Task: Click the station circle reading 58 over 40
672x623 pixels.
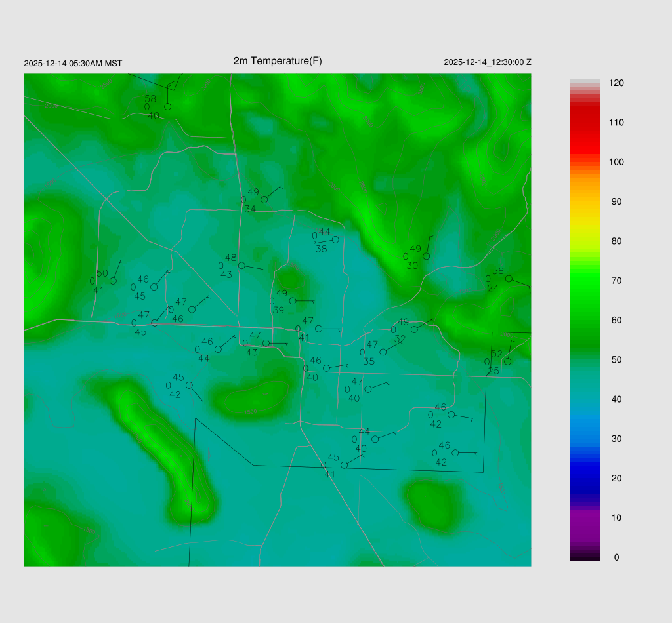Action: tap(167, 106)
